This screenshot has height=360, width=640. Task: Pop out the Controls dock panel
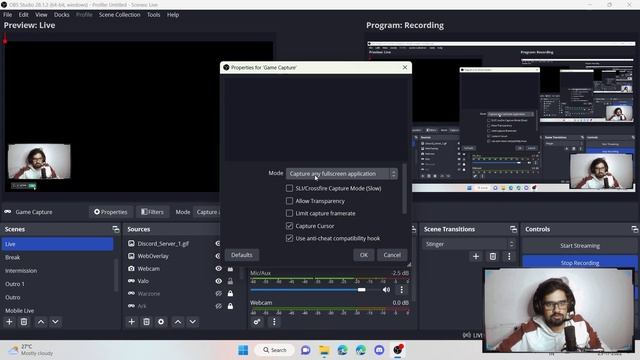coord(634,229)
